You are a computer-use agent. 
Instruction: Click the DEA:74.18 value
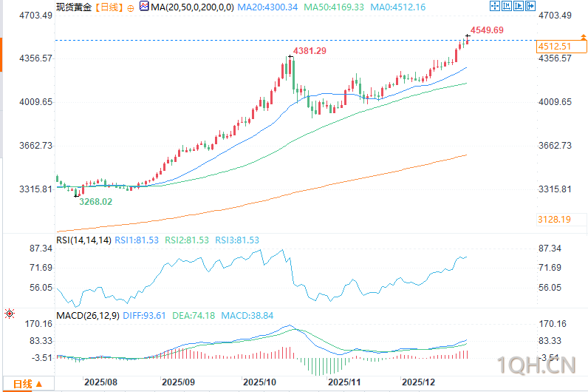[194, 316]
